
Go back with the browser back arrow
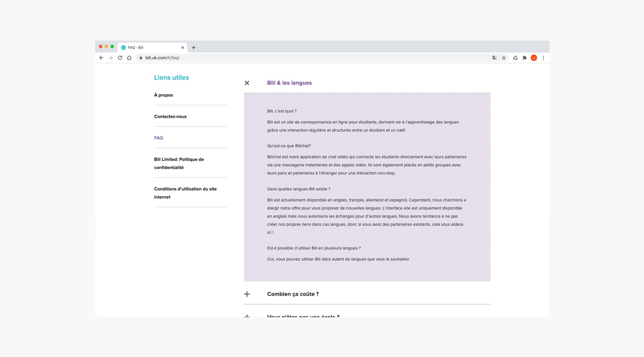coord(101,58)
